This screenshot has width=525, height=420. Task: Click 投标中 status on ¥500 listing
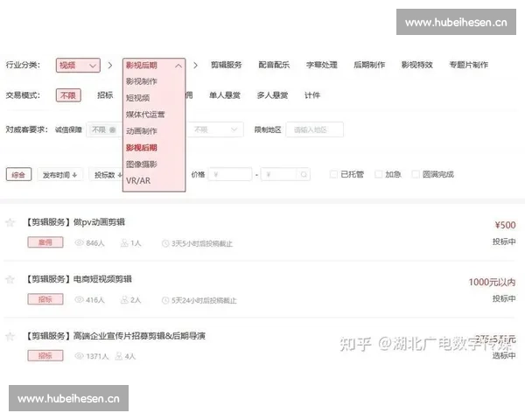click(x=504, y=241)
